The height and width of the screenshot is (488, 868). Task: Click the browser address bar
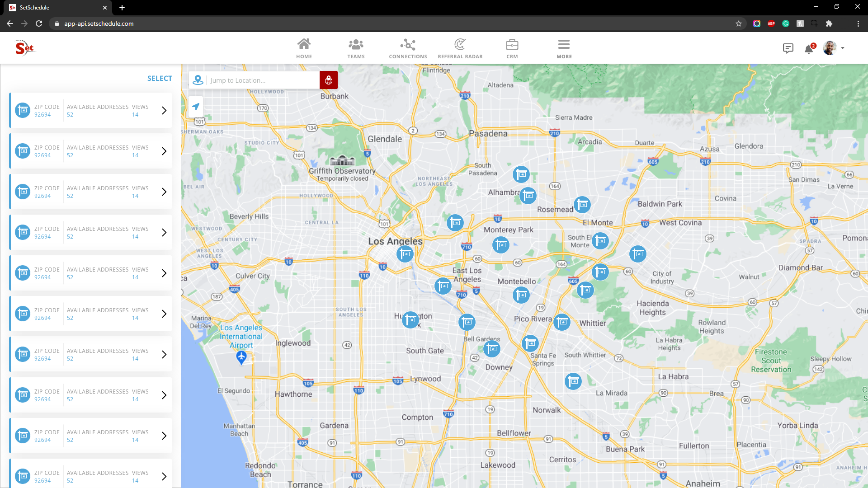click(x=393, y=23)
